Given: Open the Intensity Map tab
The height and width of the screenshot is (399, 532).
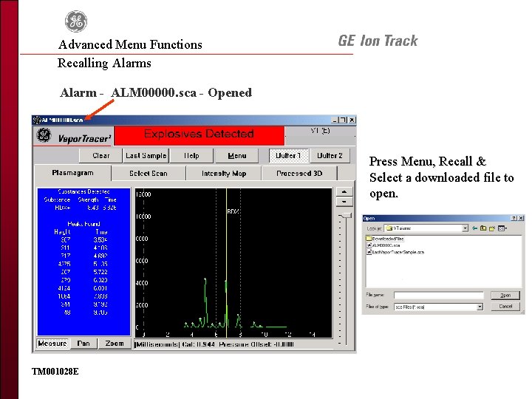Looking at the screenshot, I should pos(224,174).
